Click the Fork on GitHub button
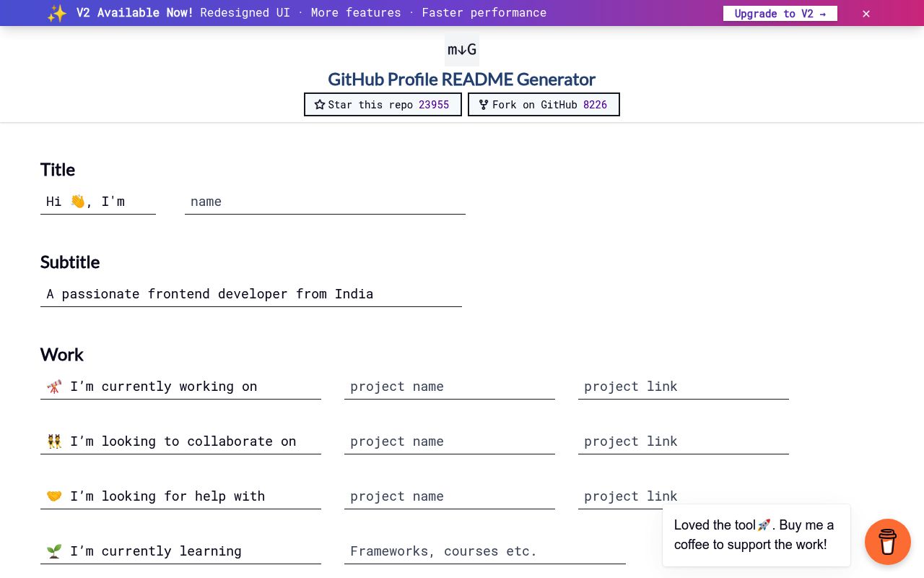 pyautogui.click(x=544, y=105)
